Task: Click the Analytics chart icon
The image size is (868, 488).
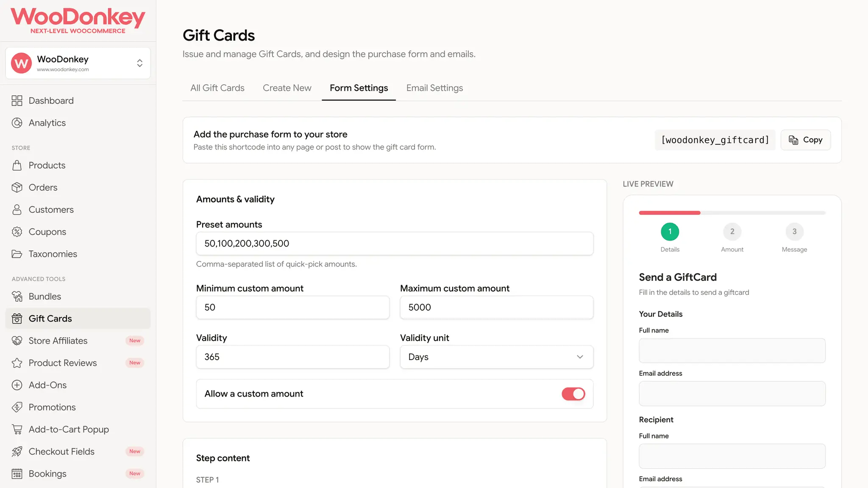Action: (17, 123)
